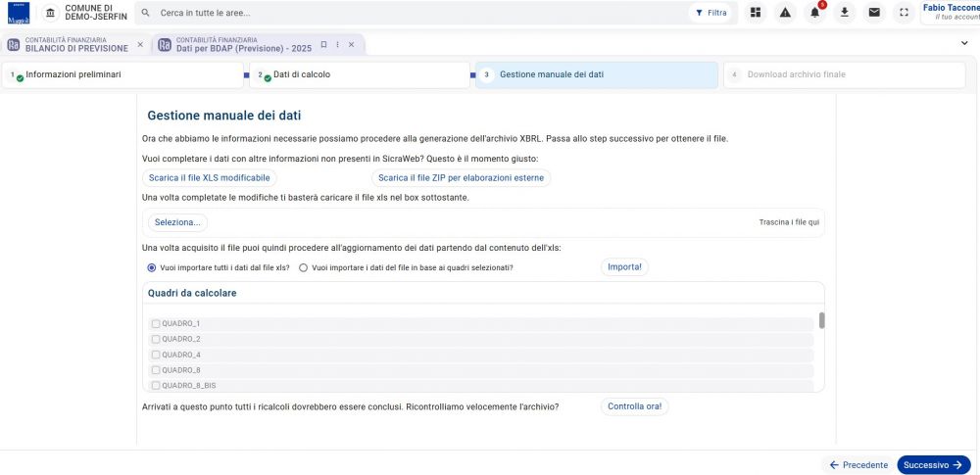Tick the QUADRO_1 checkbox
The image size is (980, 475).
(156, 324)
